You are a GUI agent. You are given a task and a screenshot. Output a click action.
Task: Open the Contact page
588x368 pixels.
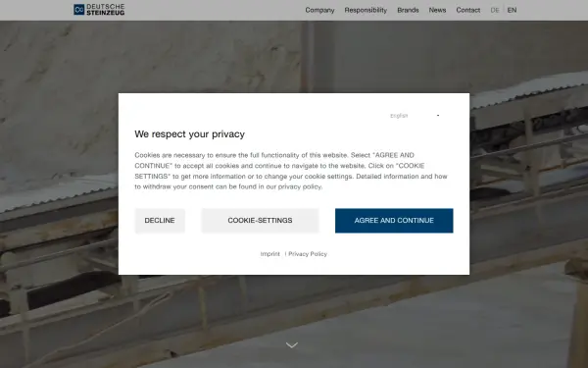tap(468, 10)
